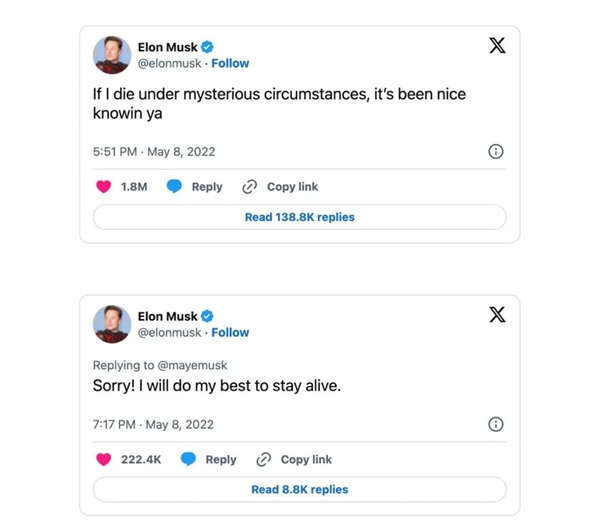
Task: Follow Elon Musk from the first tweet
Action: (230, 63)
